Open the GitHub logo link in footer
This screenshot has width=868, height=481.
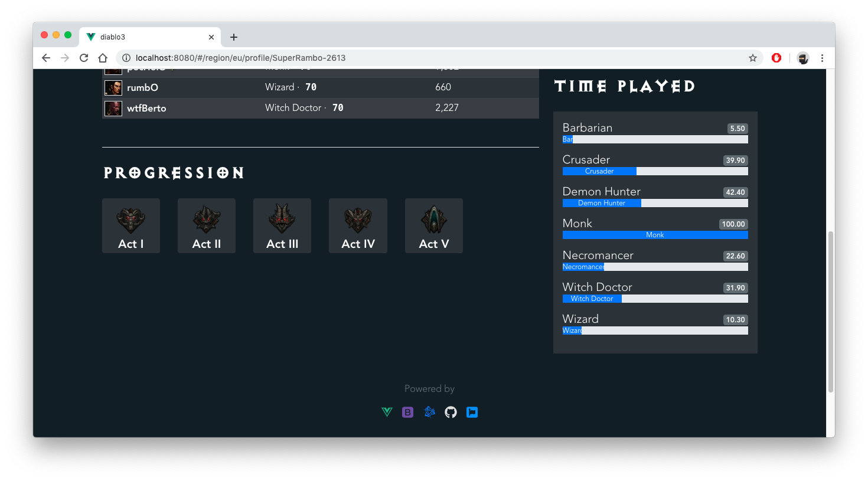coord(451,412)
